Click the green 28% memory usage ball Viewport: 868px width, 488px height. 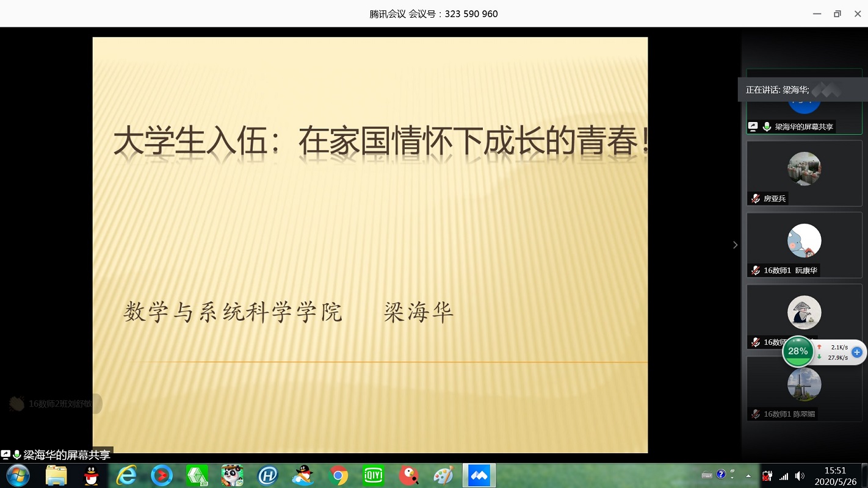tap(798, 351)
